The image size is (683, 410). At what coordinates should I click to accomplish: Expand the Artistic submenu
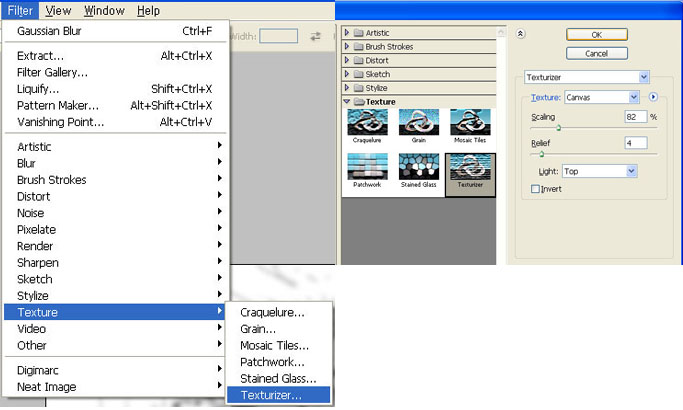[x=115, y=146]
